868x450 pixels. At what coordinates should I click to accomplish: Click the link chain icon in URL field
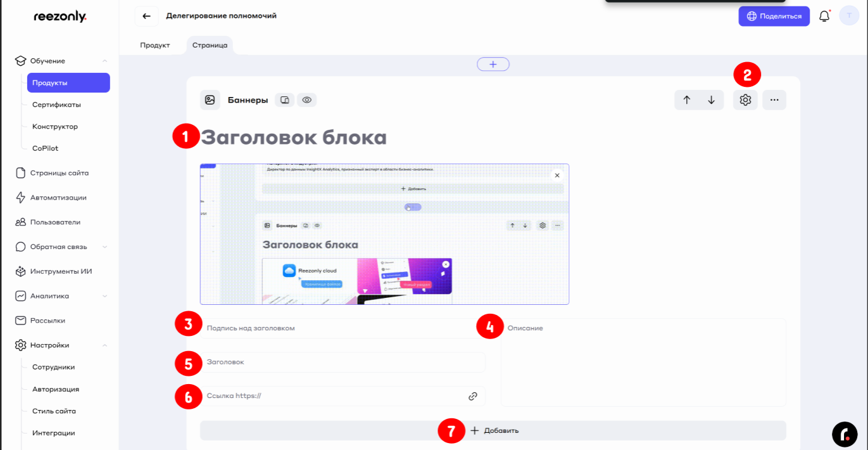pos(472,396)
